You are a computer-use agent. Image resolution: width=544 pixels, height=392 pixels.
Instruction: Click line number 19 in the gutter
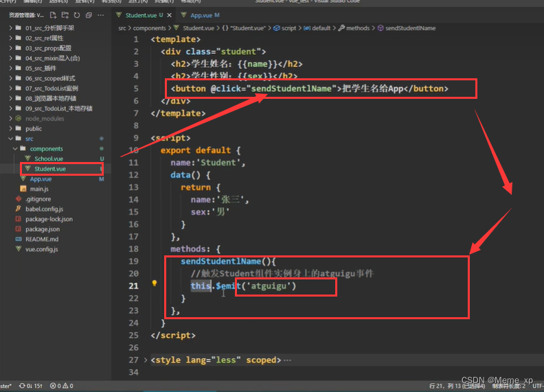pos(133,261)
